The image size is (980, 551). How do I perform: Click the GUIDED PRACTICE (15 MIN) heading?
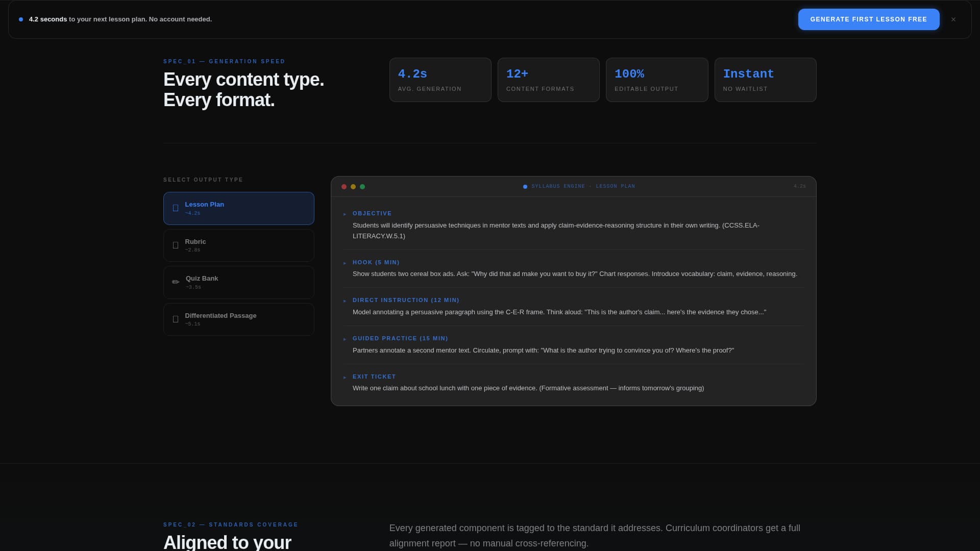tap(400, 339)
